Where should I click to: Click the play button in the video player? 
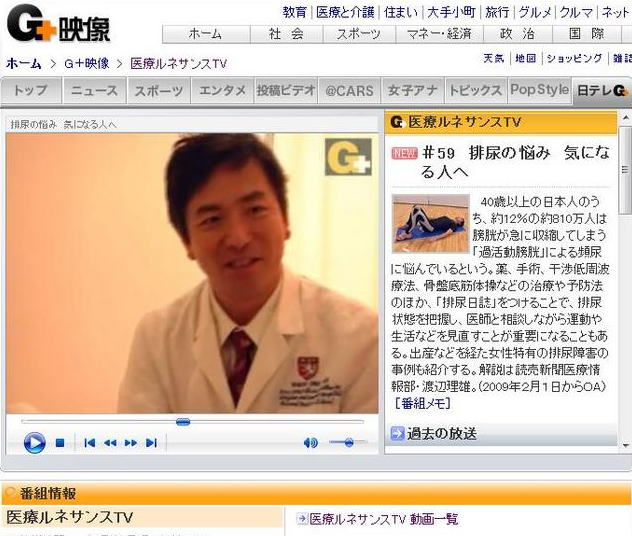click(x=34, y=443)
